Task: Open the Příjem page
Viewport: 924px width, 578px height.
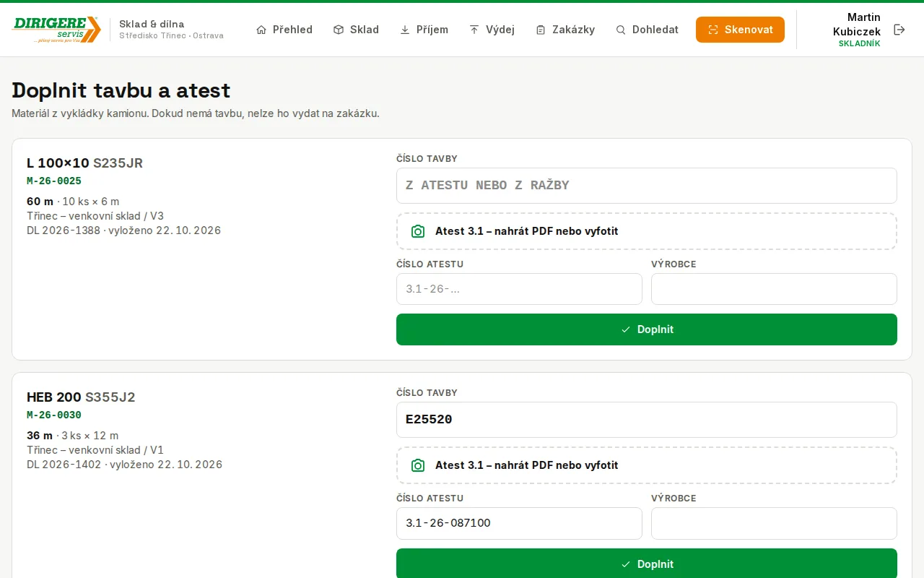Action: [424, 30]
